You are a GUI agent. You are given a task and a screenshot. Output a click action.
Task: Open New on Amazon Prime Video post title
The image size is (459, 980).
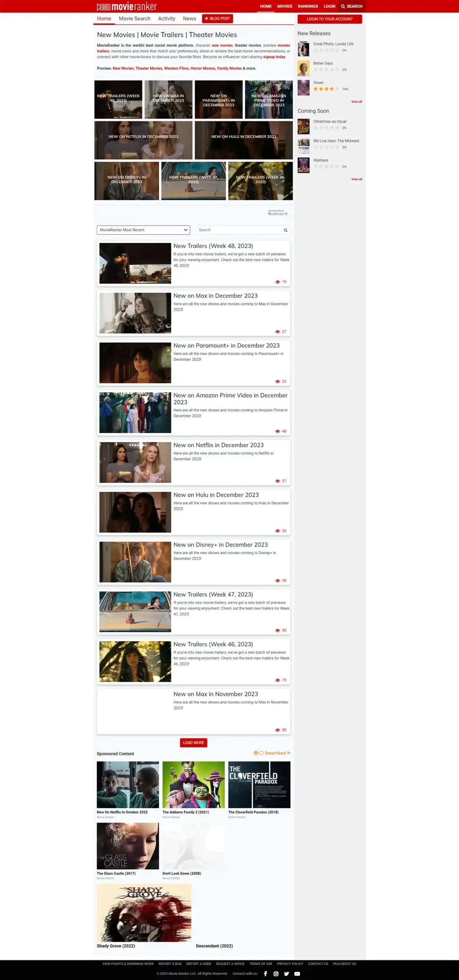[231, 399]
